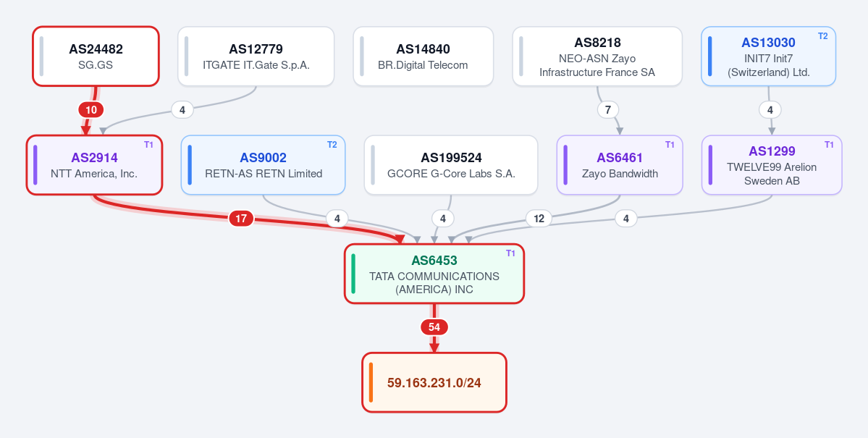Click the T2 badge on AS9002
The image size is (868, 438).
[x=332, y=145]
